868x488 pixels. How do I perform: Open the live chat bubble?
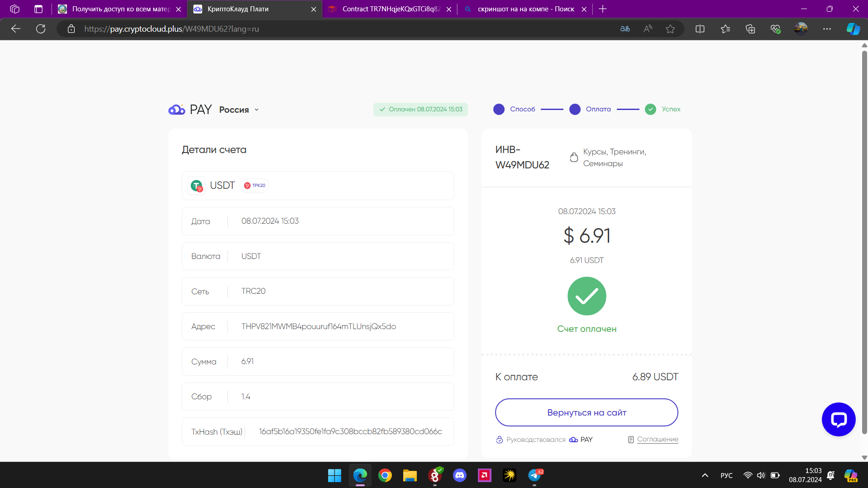point(839,420)
